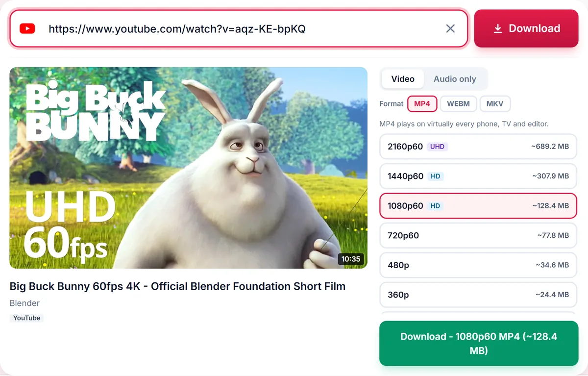Click the MP4 compatibility hint text
The width and height of the screenshot is (588, 376).
coord(464,124)
